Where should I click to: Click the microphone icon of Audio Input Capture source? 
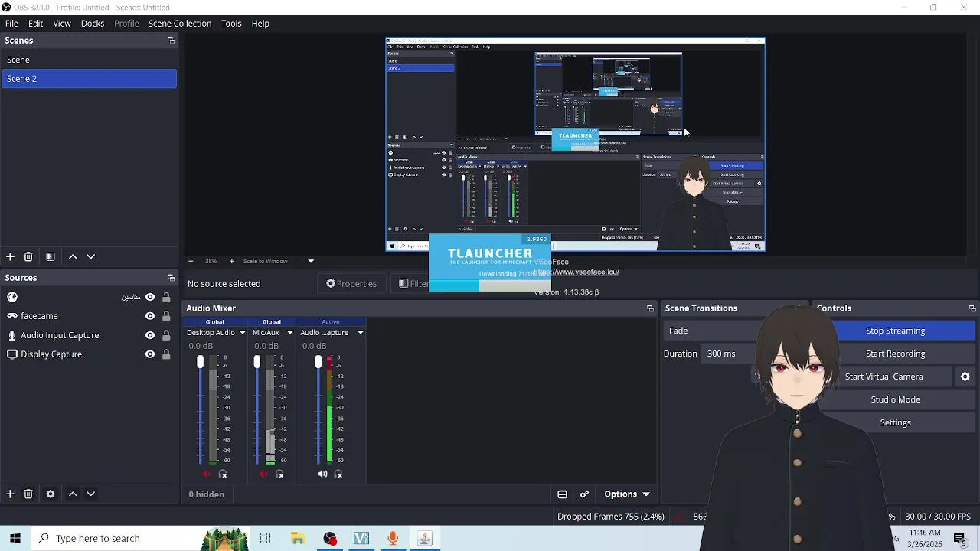(12, 335)
